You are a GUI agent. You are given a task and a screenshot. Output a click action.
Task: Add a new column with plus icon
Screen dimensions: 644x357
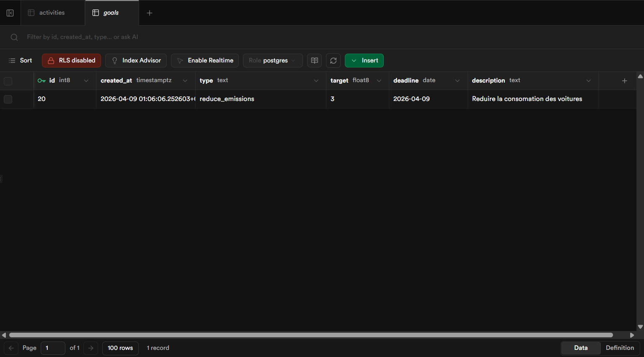pos(624,81)
